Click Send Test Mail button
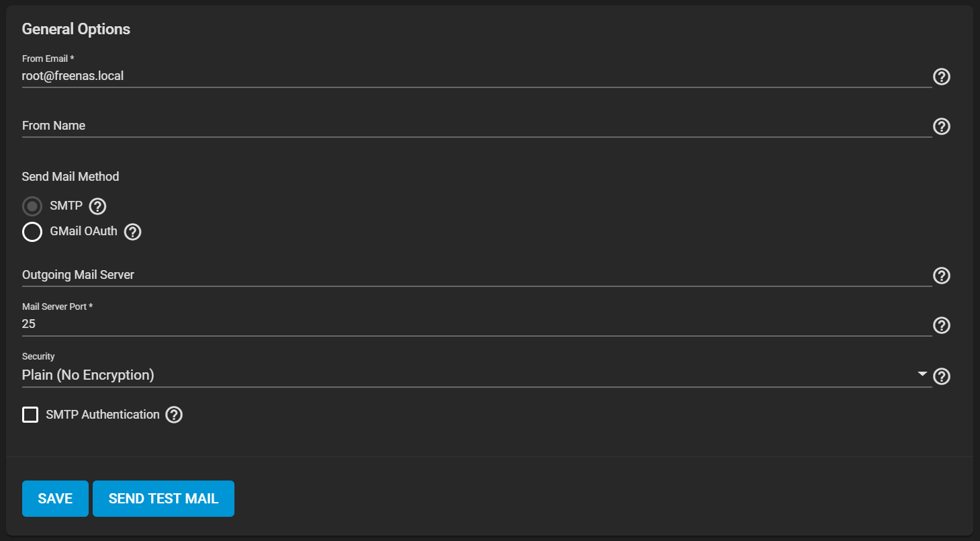Screen dimensions: 980x541 163,499
